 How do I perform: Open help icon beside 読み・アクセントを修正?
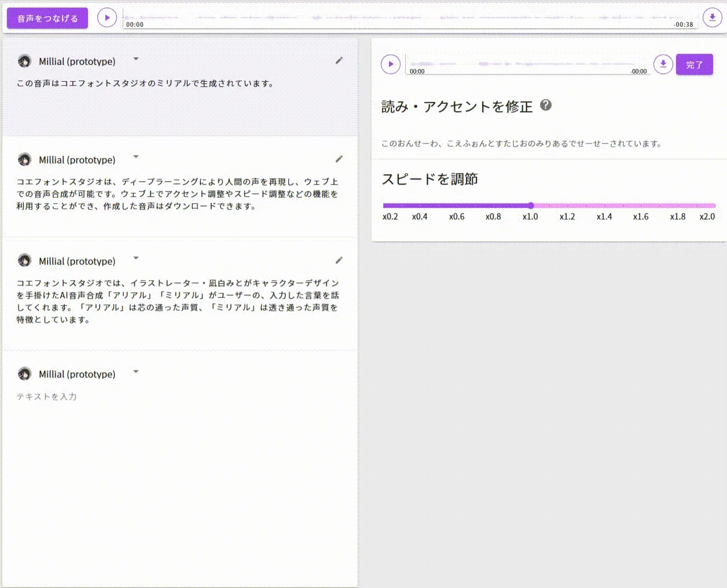tap(546, 105)
